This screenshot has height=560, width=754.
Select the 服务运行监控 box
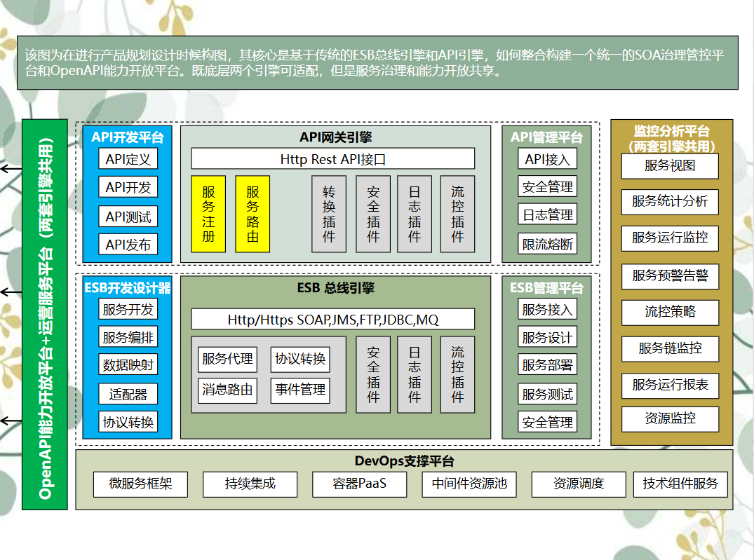[x=670, y=238]
